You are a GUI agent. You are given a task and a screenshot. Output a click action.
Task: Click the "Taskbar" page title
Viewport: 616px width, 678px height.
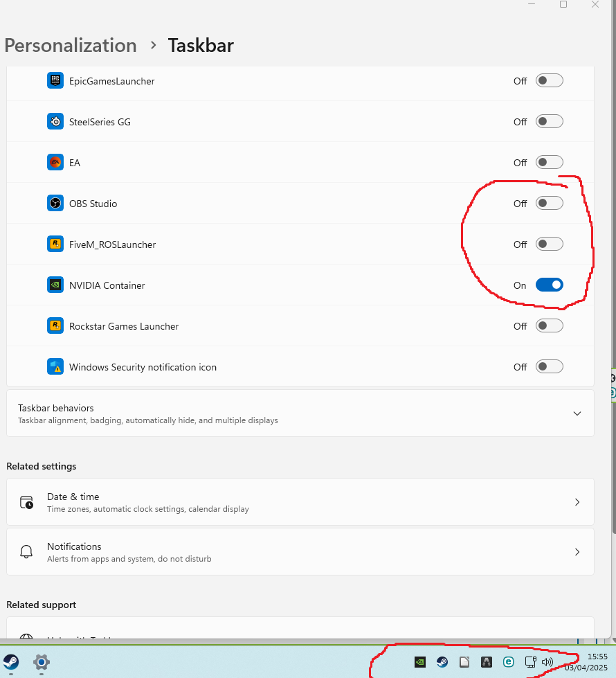pos(201,46)
